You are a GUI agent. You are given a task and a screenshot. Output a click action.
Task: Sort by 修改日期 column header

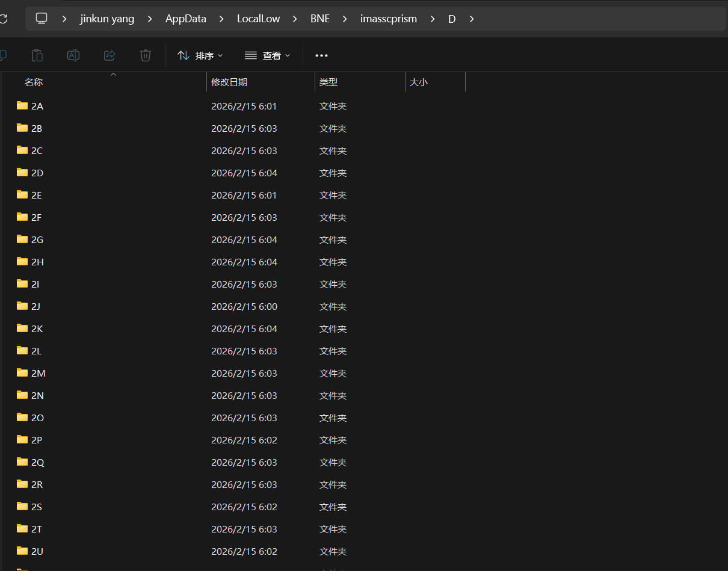click(229, 82)
